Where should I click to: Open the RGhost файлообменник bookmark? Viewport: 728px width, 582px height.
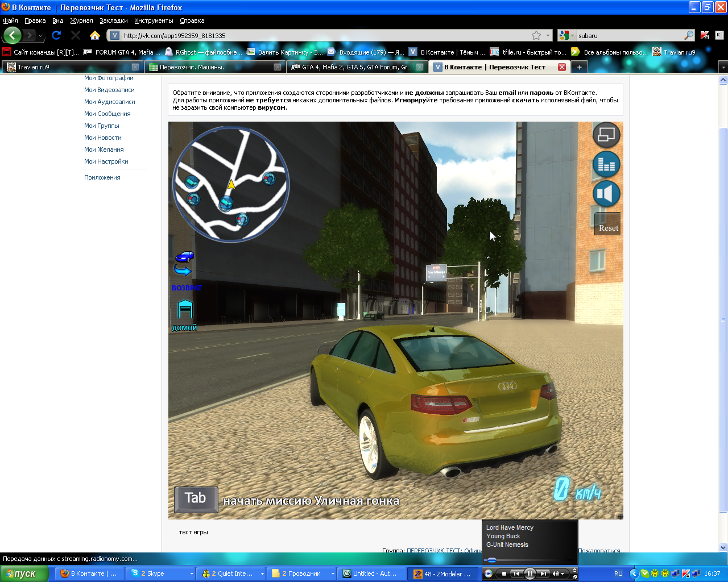click(203, 52)
